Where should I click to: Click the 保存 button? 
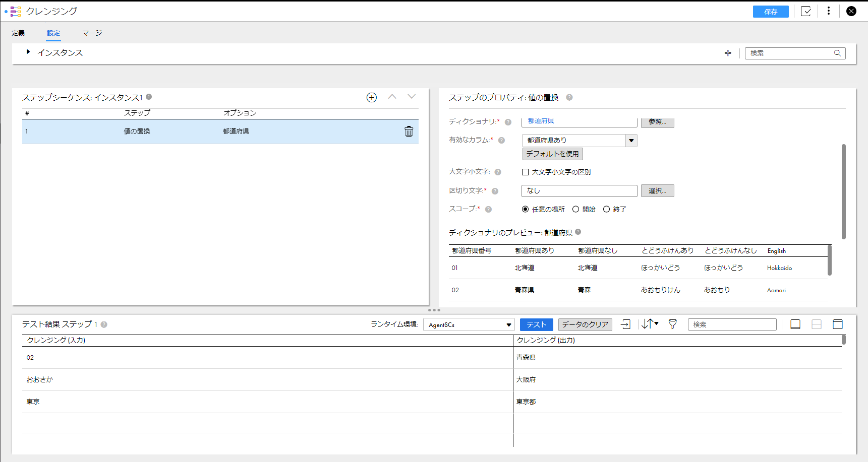(x=771, y=12)
